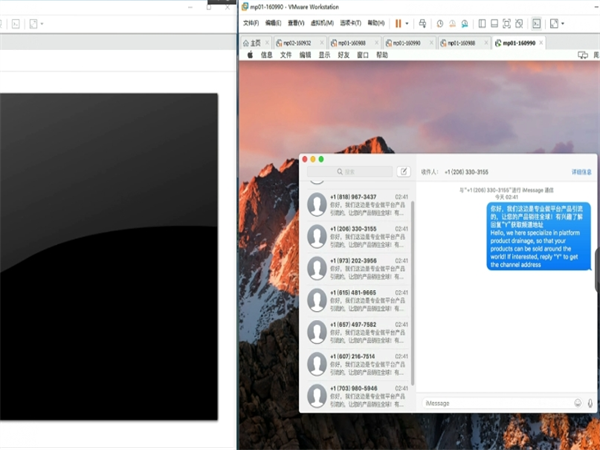Open the pause button dropdown arrow
600x450 pixels.
(x=408, y=23)
